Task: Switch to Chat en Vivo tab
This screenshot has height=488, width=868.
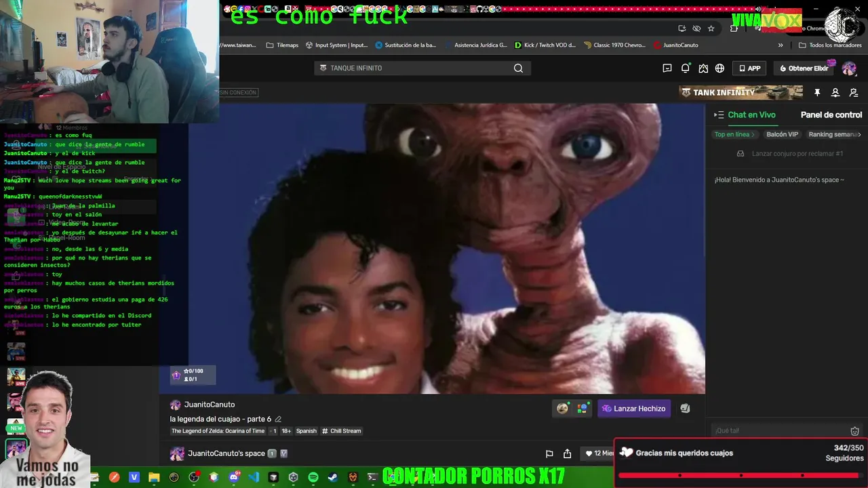Action: click(x=751, y=115)
